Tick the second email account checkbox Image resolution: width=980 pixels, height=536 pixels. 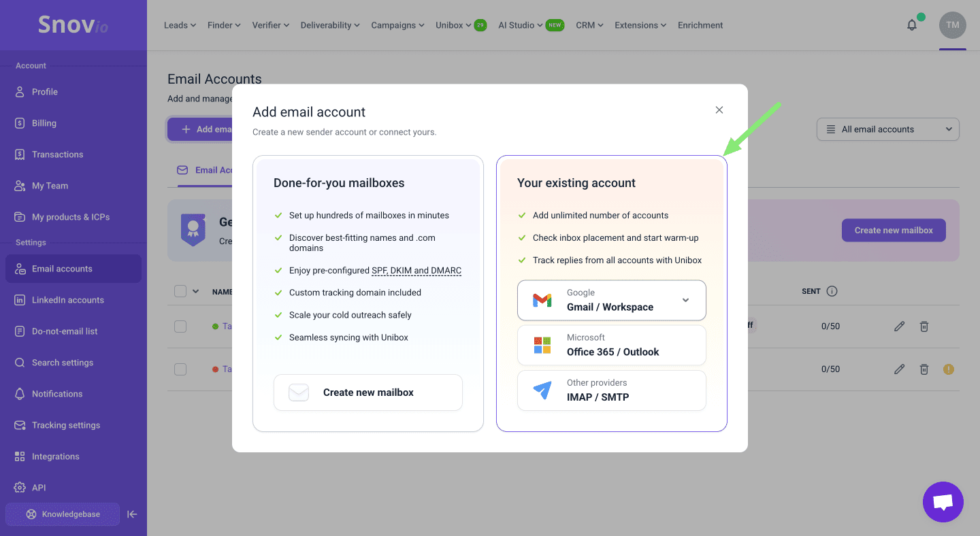[180, 369]
